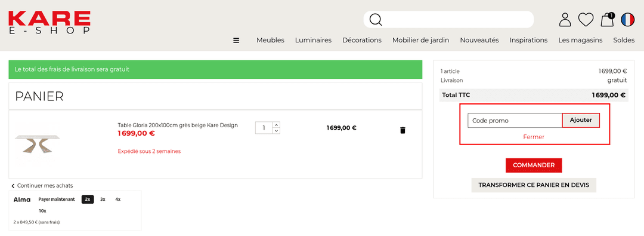Open the Nouveautés menu
Image resolution: width=644 pixels, height=236 pixels.
click(x=479, y=41)
